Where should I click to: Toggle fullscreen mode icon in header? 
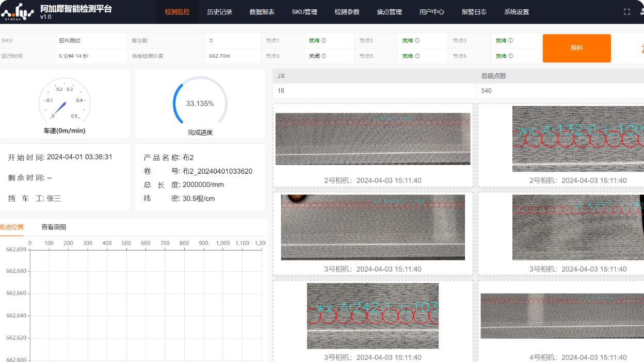pos(627,12)
